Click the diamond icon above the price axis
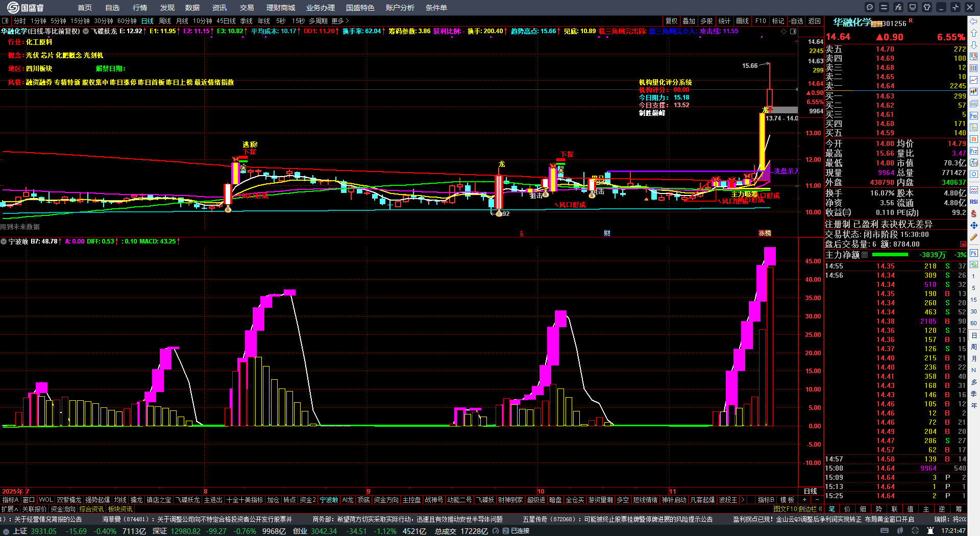 tap(784, 31)
